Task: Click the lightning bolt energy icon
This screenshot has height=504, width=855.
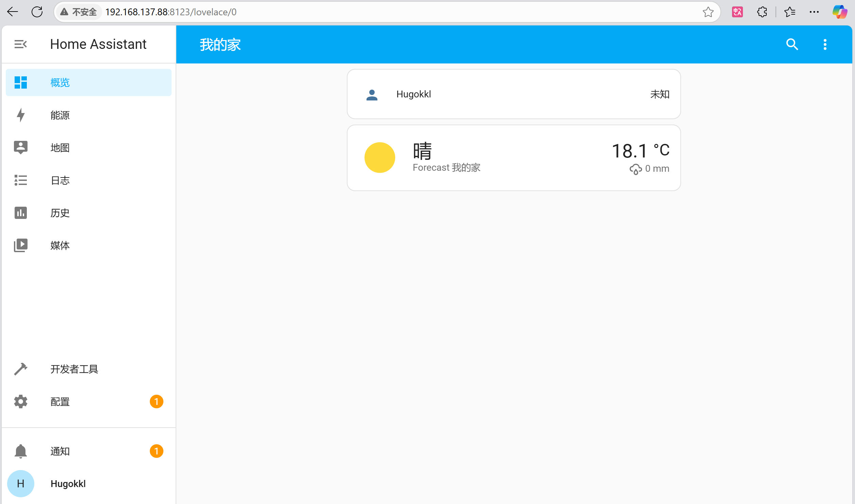Action: [x=21, y=115]
